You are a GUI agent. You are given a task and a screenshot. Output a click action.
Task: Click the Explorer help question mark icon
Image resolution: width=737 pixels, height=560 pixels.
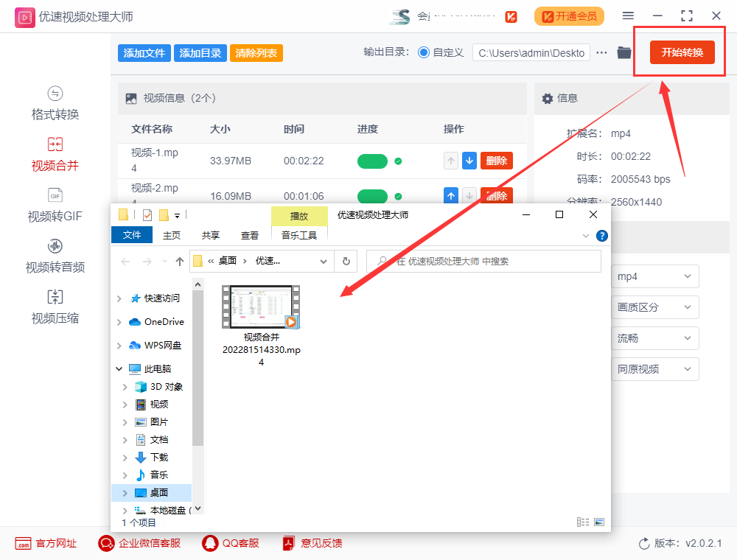click(601, 236)
